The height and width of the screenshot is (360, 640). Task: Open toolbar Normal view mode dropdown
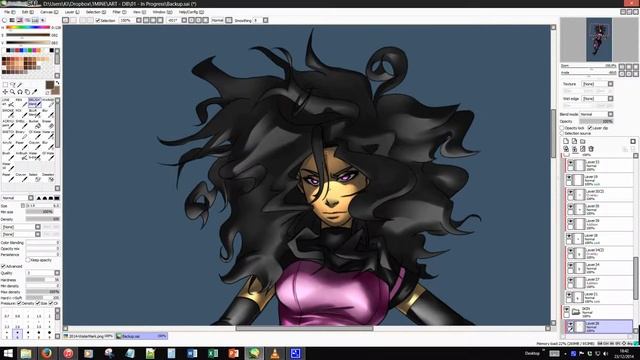click(x=229, y=20)
